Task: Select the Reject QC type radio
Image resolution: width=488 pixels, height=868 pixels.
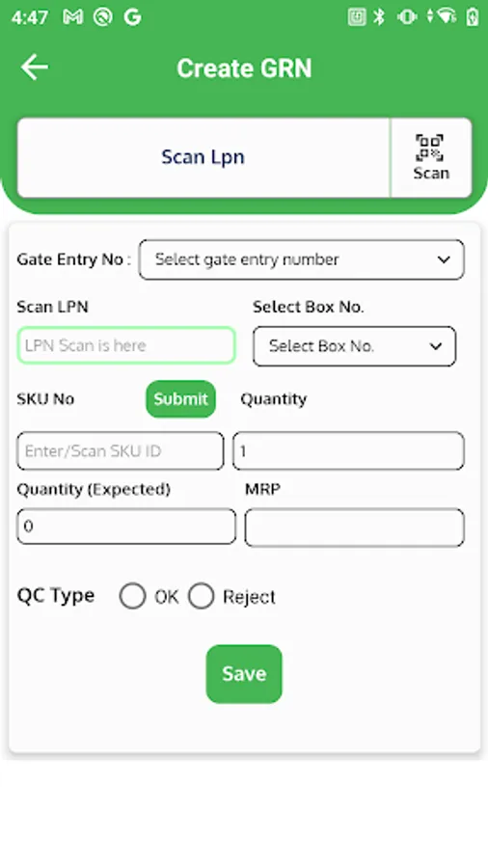Action: 201,596
